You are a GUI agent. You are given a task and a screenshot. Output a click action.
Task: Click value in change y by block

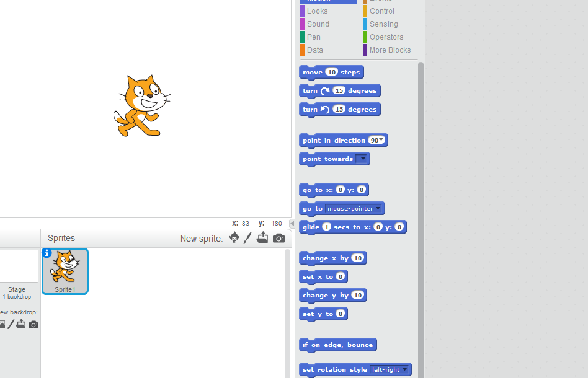tap(358, 295)
